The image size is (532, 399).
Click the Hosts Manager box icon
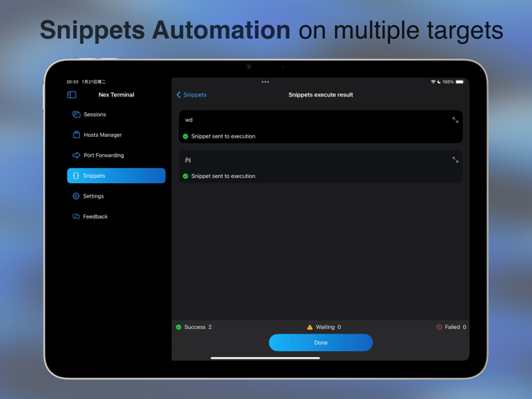[x=76, y=135]
